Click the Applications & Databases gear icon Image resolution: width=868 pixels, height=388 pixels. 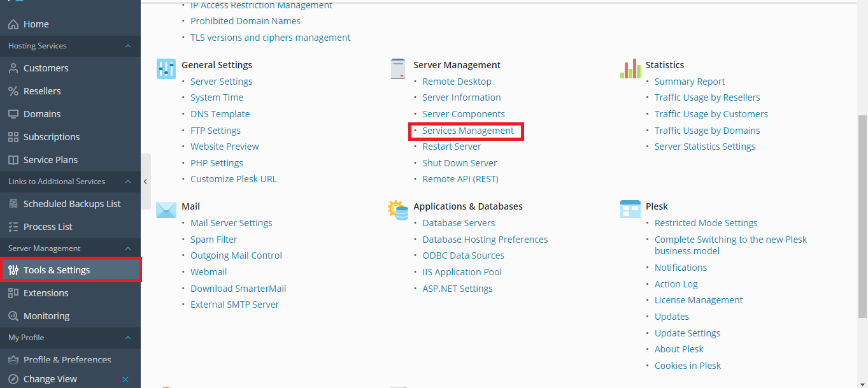(398, 210)
